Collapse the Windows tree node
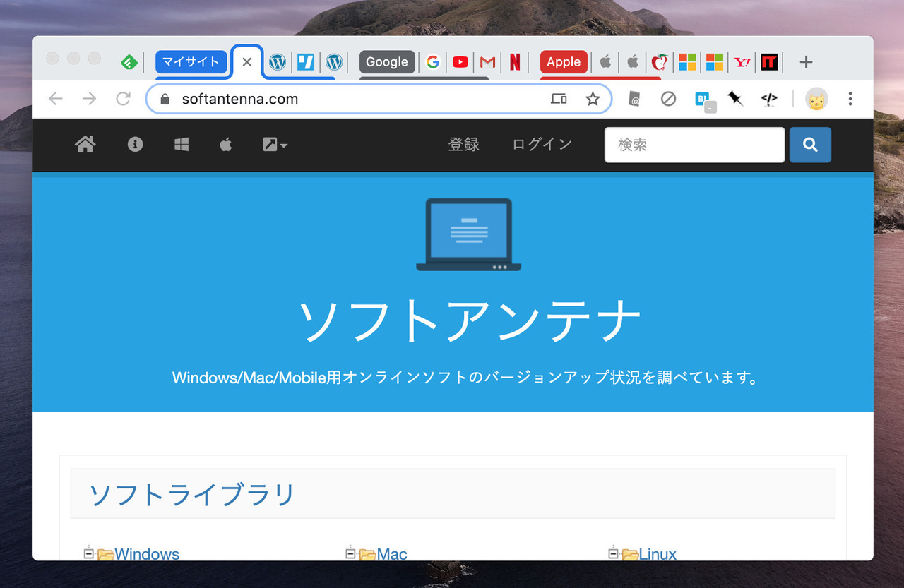904x588 pixels. (x=89, y=553)
